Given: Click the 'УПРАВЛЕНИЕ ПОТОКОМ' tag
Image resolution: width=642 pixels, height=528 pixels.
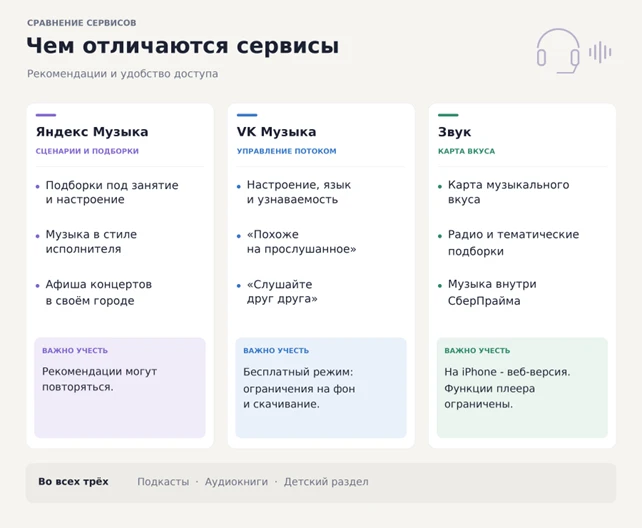Looking at the screenshot, I should (287, 151).
